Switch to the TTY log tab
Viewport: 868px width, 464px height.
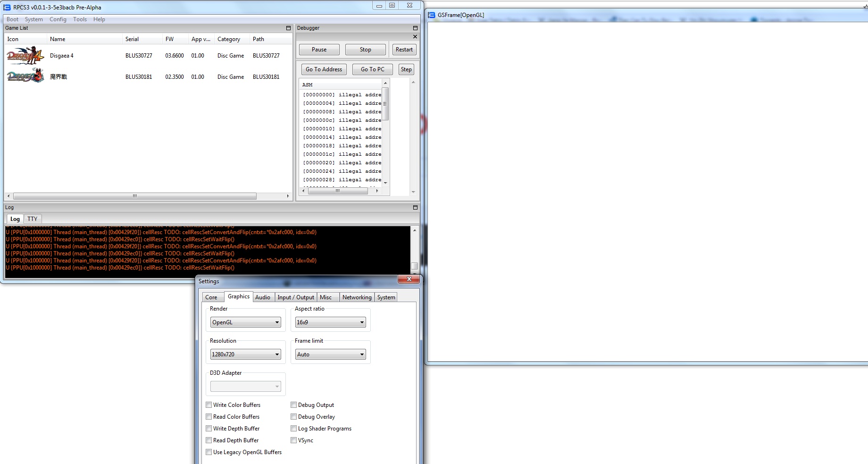[x=32, y=219]
